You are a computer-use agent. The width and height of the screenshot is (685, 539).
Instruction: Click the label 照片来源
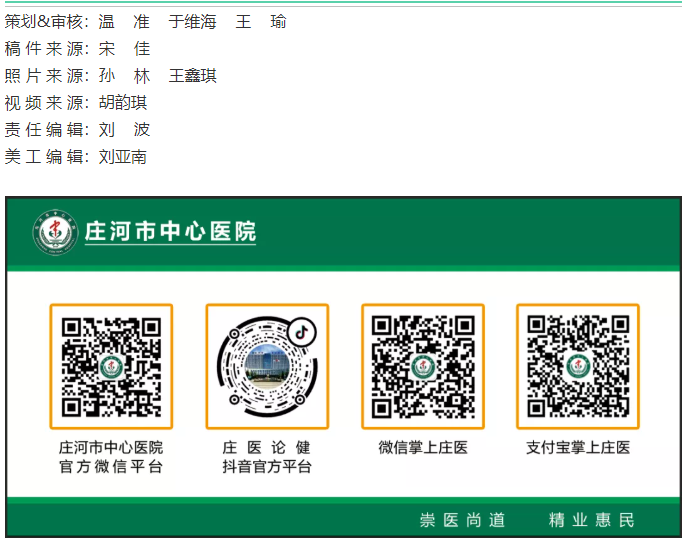coord(46,76)
